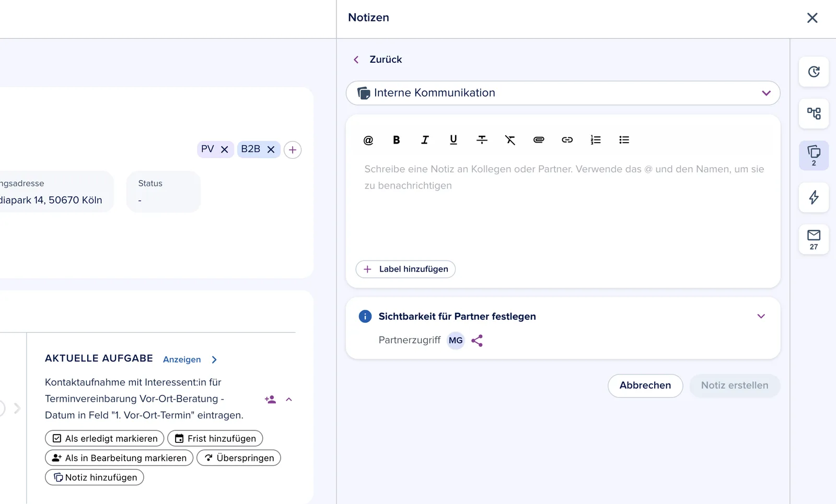Close the Notizen panel
The width and height of the screenshot is (836, 504).
click(x=812, y=18)
